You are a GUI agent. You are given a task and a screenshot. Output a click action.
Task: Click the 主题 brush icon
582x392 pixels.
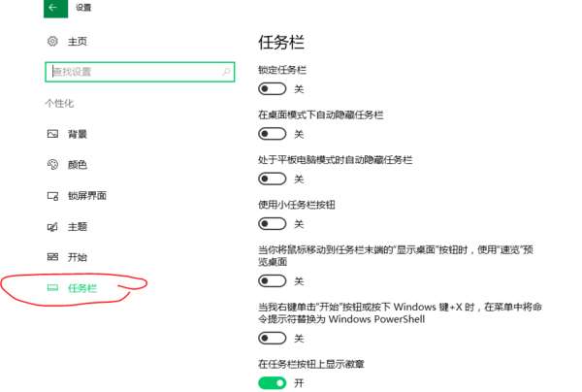coord(52,226)
